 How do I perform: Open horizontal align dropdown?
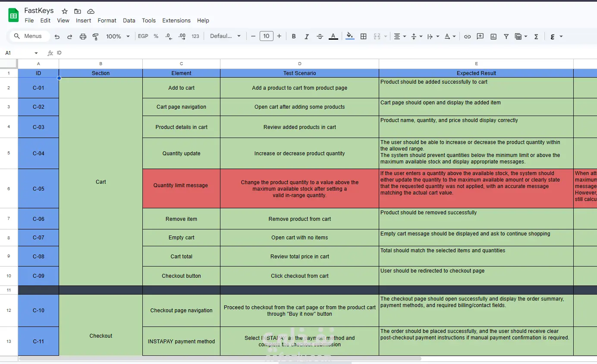[x=400, y=37]
